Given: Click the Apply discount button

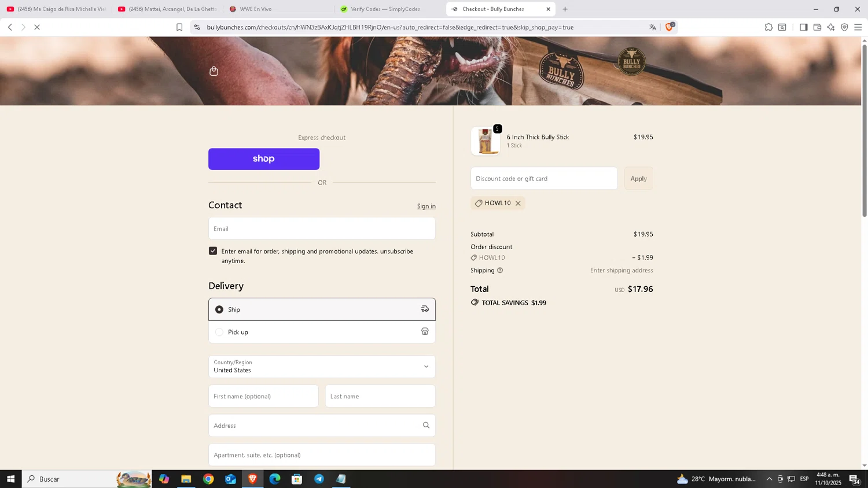Looking at the screenshot, I should [638, 179].
